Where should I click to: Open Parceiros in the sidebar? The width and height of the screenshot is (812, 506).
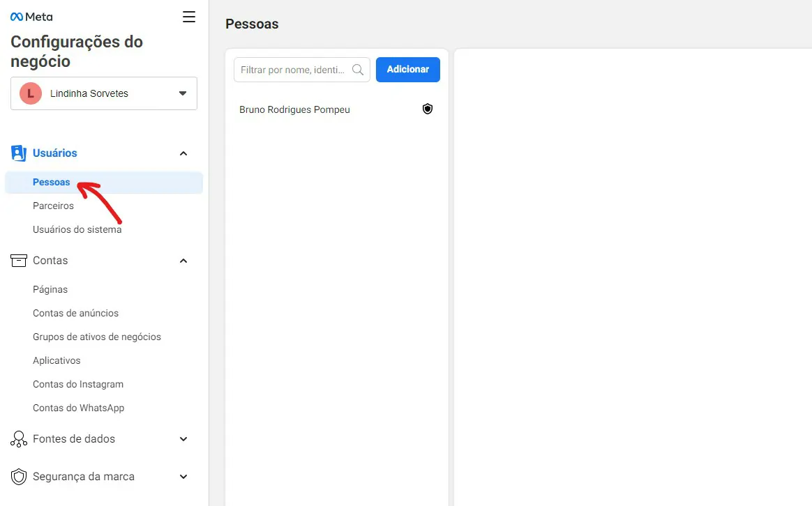[53, 206]
